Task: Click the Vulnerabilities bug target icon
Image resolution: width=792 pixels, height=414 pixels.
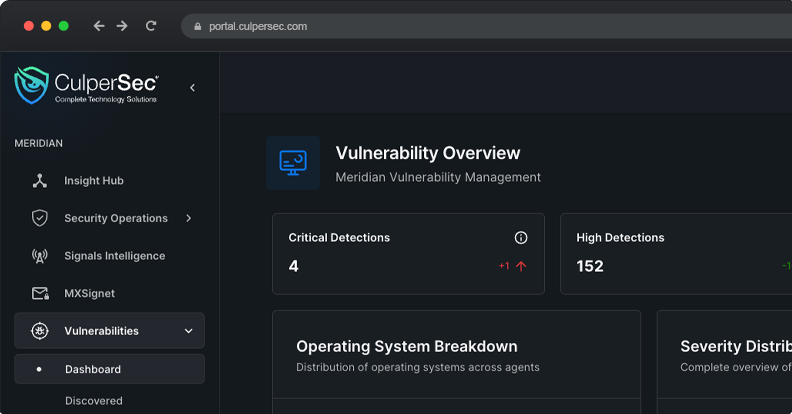Action: [40, 331]
